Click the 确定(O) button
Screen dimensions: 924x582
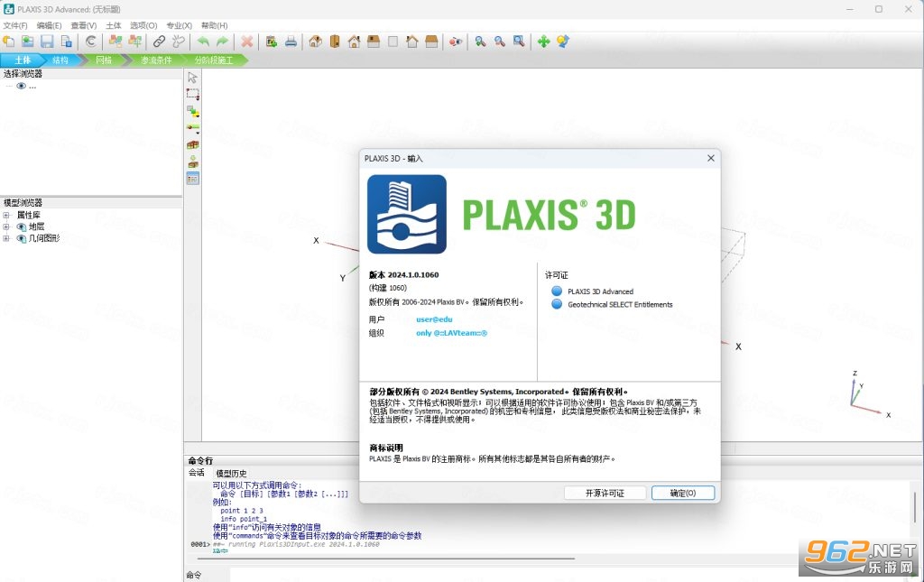(683, 493)
